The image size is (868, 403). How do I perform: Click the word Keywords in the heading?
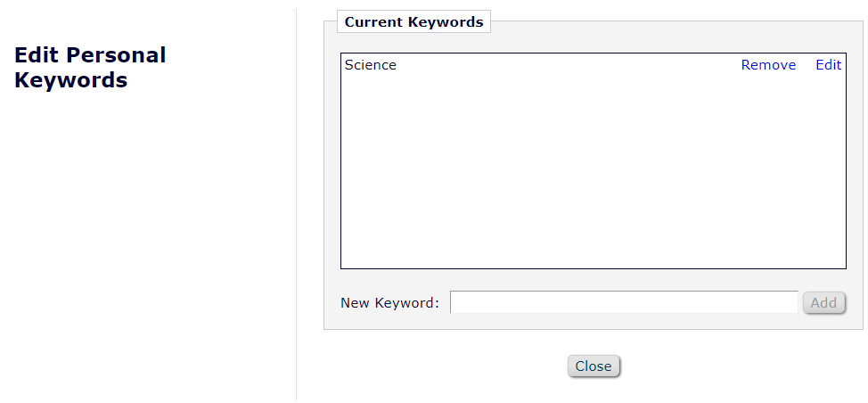(71, 80)
